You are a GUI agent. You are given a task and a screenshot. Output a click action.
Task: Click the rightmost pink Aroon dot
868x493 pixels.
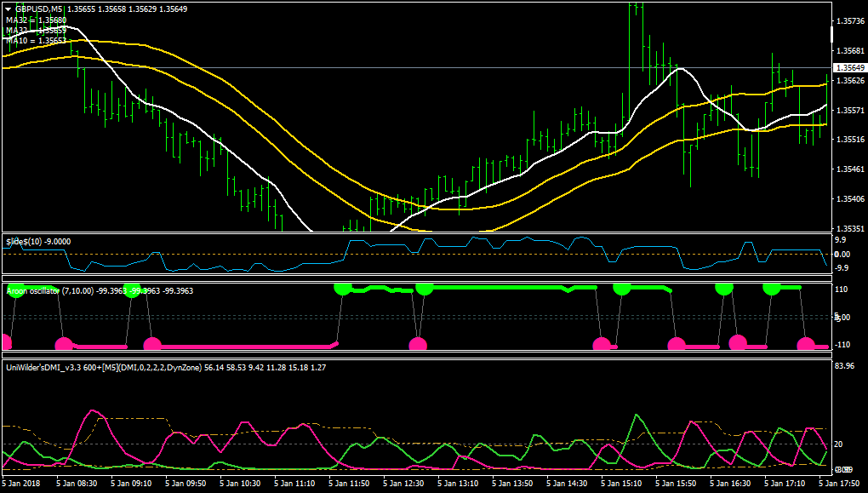coord(805,344)
